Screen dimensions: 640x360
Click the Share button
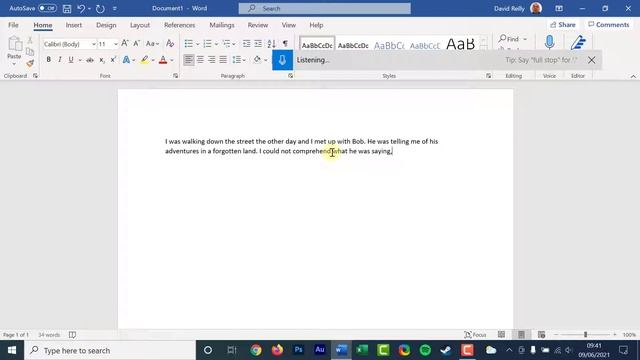pos(563,25)
